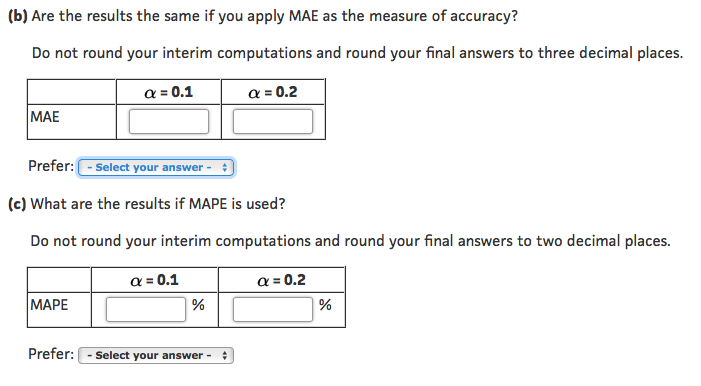Select the α = 0.2 header in MAPE table
701x386 pixels.
point(281,280)
